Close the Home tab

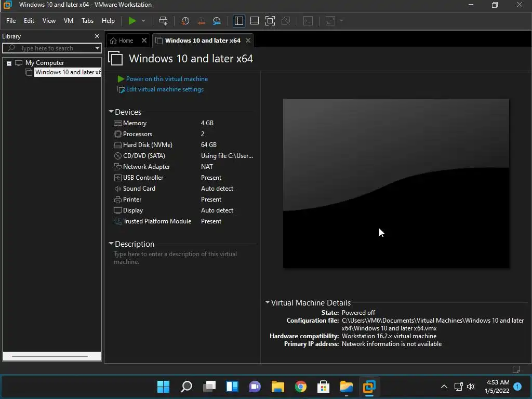point(144,41)
